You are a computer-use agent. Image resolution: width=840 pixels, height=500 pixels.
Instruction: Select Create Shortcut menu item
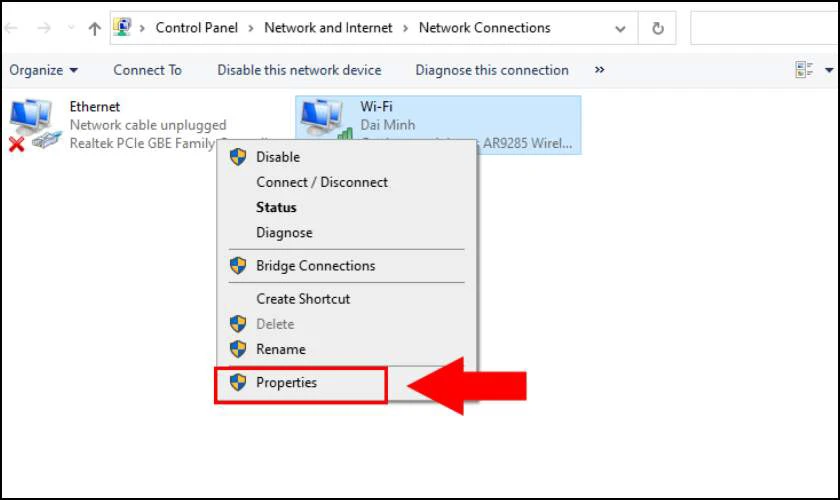(347, 299)
